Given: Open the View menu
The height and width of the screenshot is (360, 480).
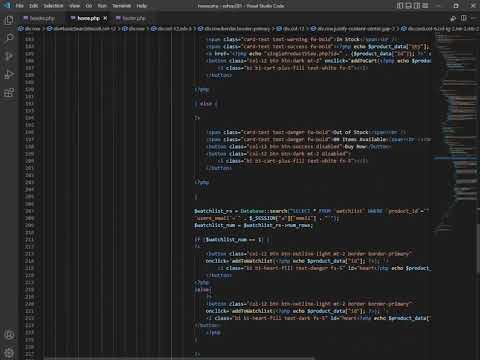Looking at the screenshot, I should [x=75, y=6].
